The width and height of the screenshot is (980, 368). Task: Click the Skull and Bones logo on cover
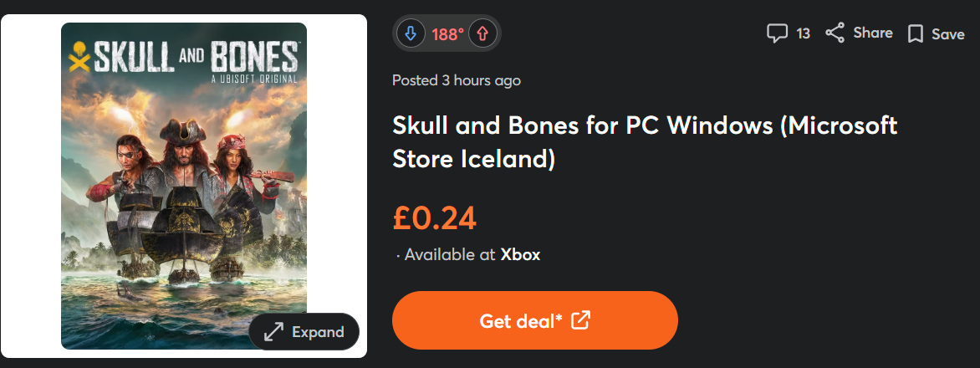[184, 59]
